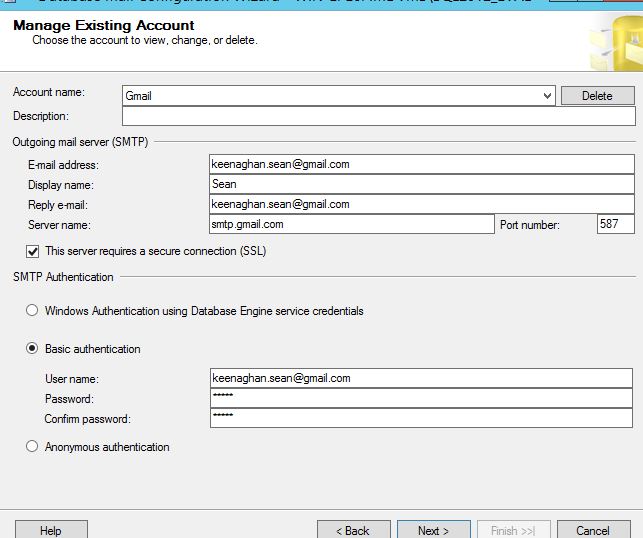Screen dimensions: 643x538
Task: Click the User name field
Action: 421,378
